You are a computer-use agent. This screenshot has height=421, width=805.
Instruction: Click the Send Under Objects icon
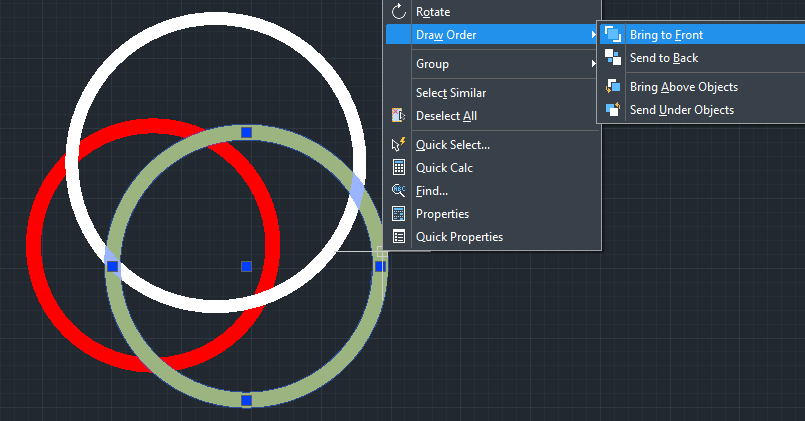pyautogui.click(x=612, y=109)
